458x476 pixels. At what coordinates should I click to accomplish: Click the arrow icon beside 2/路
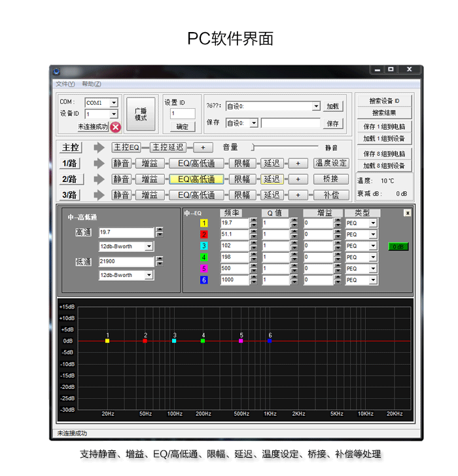tap(99, 179)
